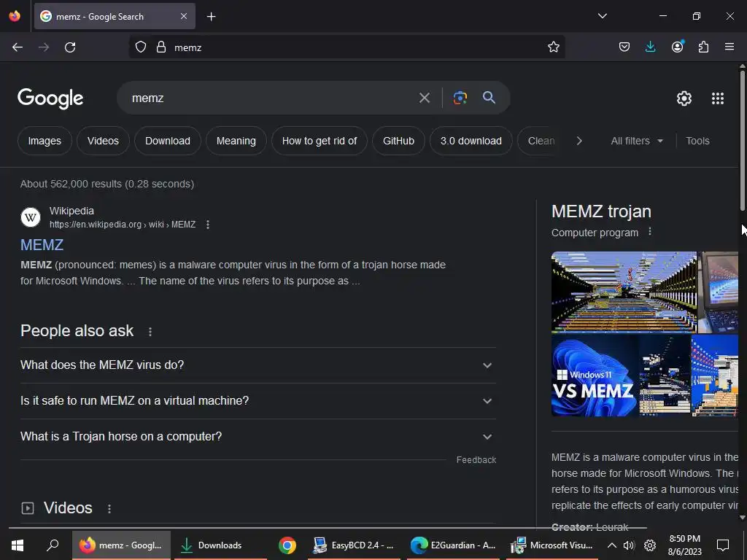The image size is (747, 560).
Task: Click the Google search magnifier button
Action: tap(489, 98)
